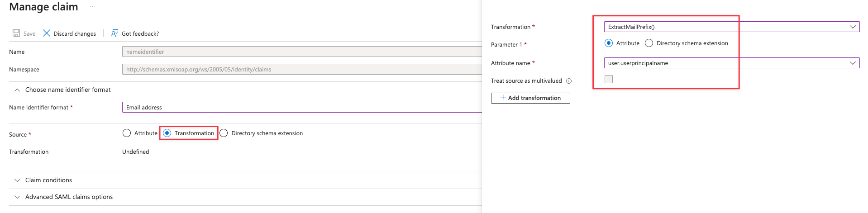This screenshot has height=213, width=868.
Task: Collapse Choose name identifier format section
Action: click(x=17, y=90)
